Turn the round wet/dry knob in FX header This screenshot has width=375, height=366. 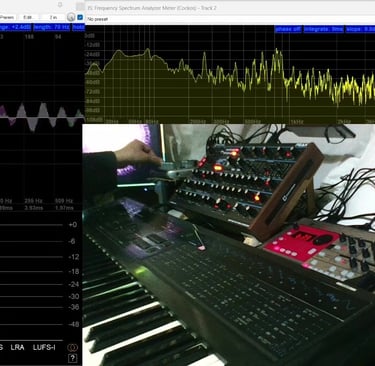click(71, 17)
